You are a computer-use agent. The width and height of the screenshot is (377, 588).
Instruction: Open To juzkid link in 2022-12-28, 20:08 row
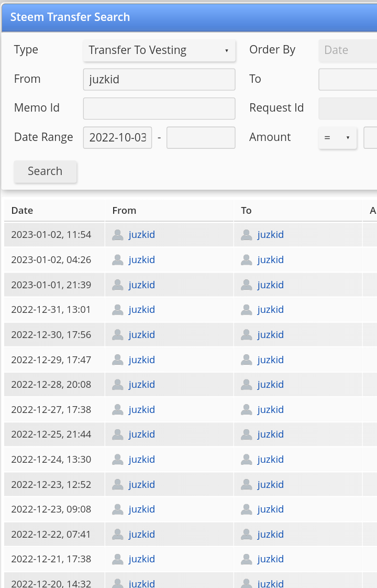271,385
